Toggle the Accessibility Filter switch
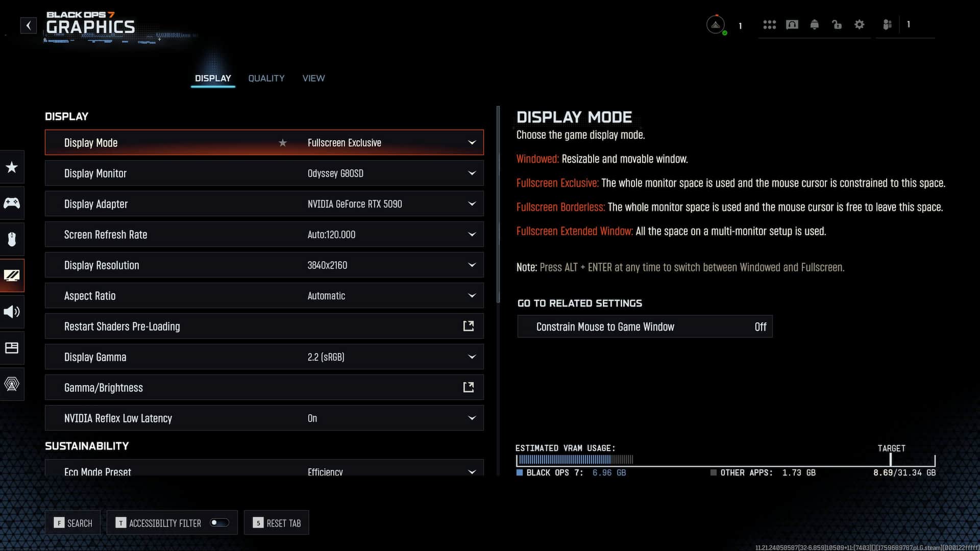This screenshot has width=980, height=551. [x=219, y=522]
